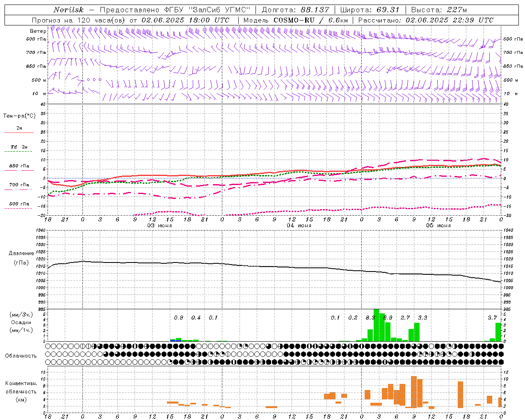Click the '3.7' precipitation amount
This screenshot has width=525, height=420.
tap(492, 317)
